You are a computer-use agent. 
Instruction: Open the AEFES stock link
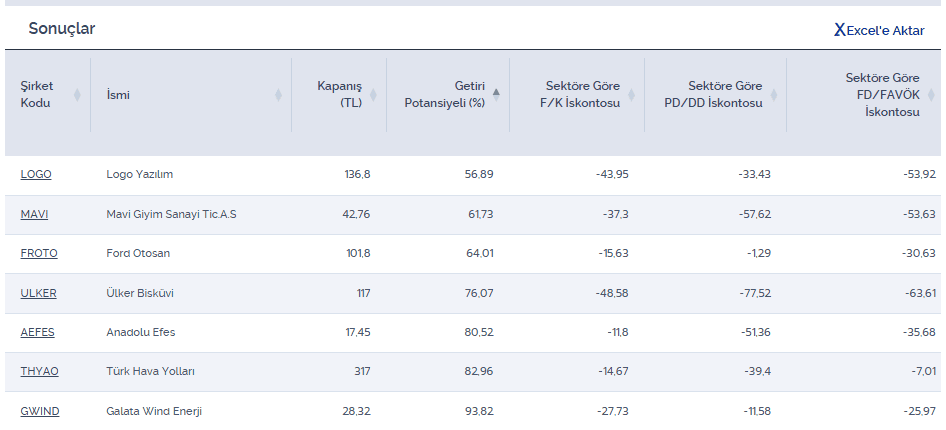point(38,332)
